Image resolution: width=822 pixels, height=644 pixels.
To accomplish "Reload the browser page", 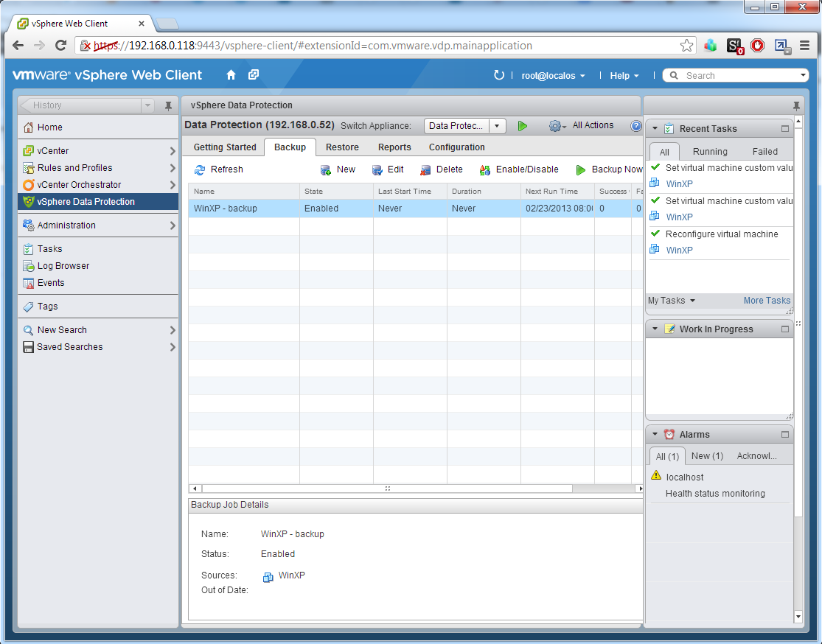I will coord(60,46).
